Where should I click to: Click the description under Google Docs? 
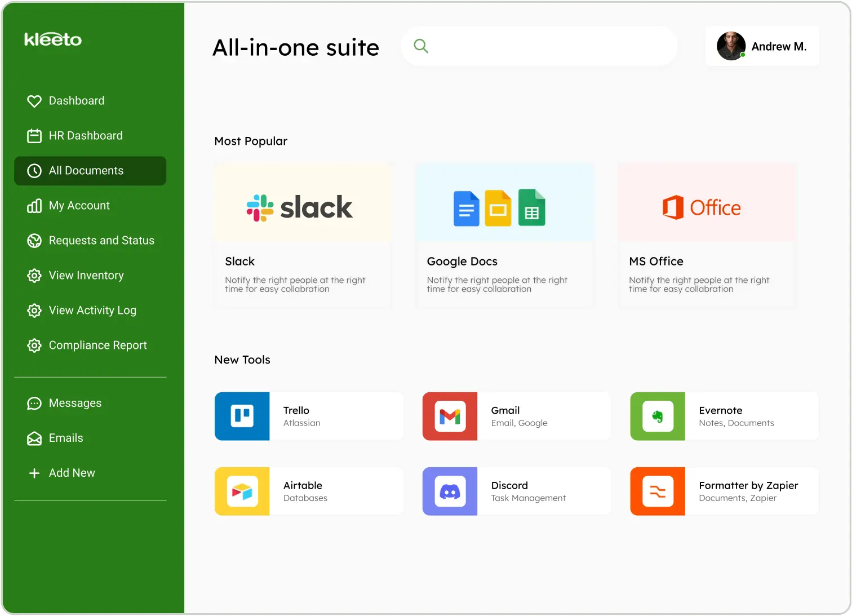[x=497, y=285]
